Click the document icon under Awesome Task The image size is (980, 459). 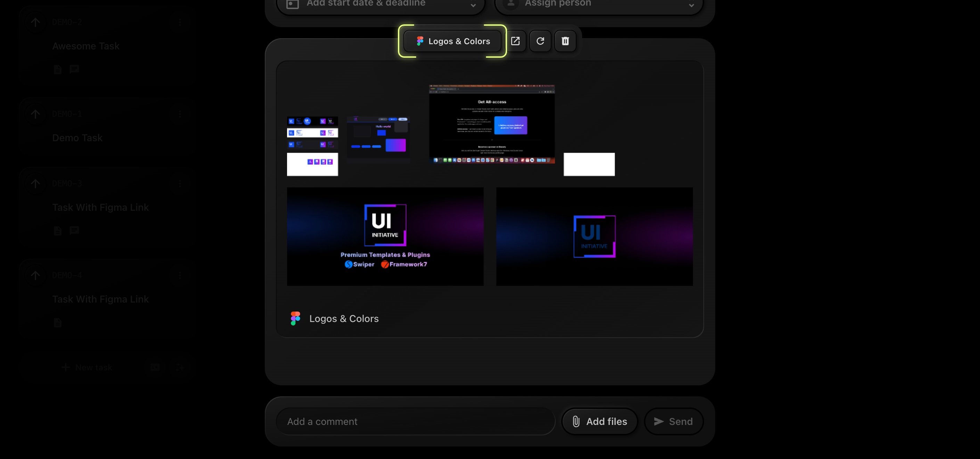pos(57,69)
